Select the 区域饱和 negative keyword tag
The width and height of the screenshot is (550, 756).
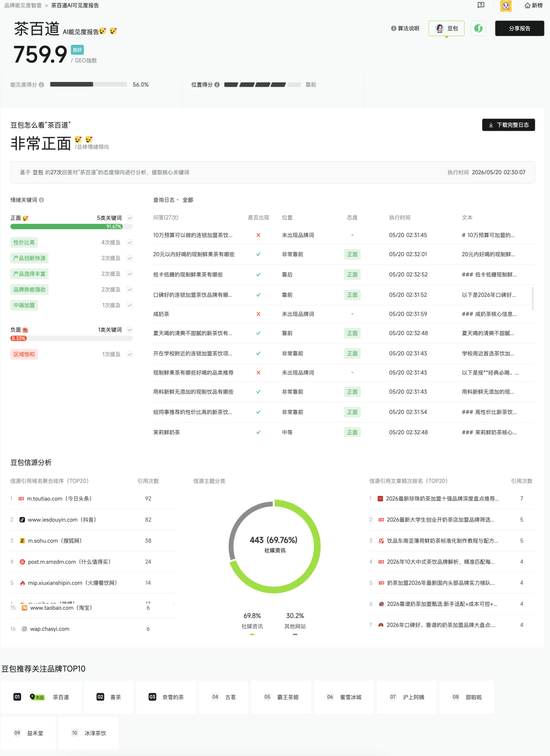tap(24, 354)
